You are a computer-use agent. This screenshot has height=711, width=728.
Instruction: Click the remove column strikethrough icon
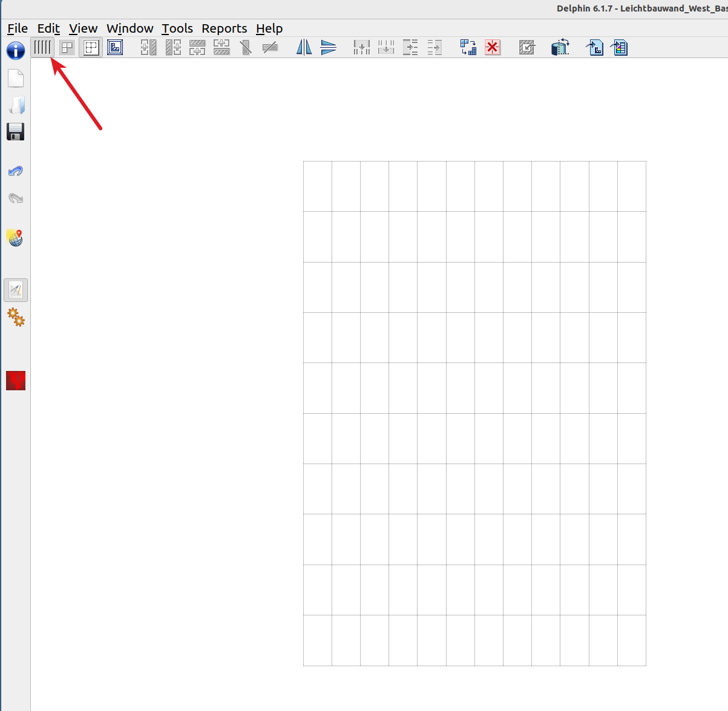(246, 47)
